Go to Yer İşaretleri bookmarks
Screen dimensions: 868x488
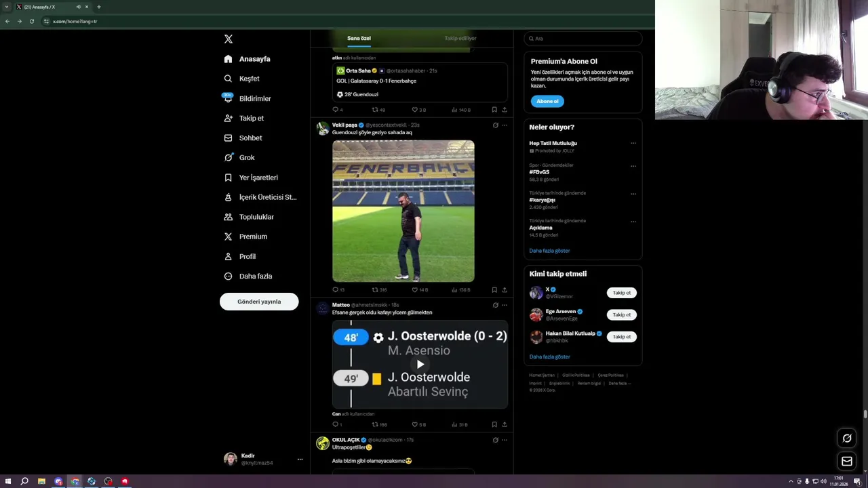[251, 178]
